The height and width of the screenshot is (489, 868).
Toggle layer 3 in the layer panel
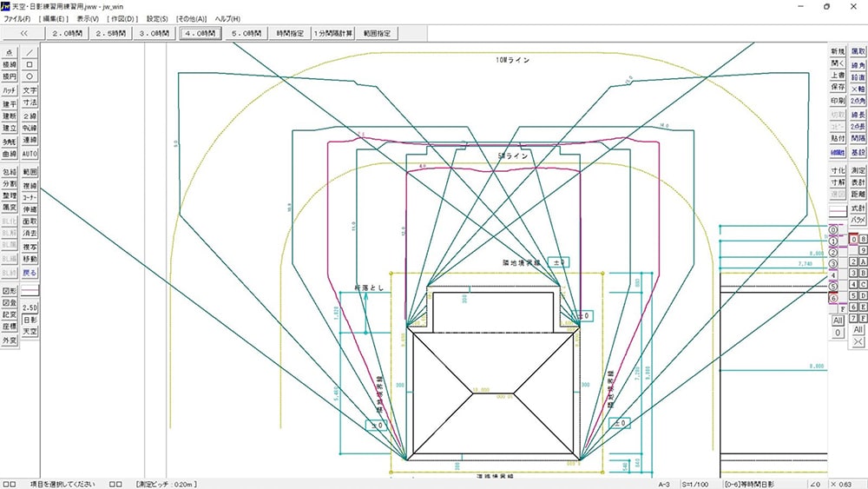833,263
